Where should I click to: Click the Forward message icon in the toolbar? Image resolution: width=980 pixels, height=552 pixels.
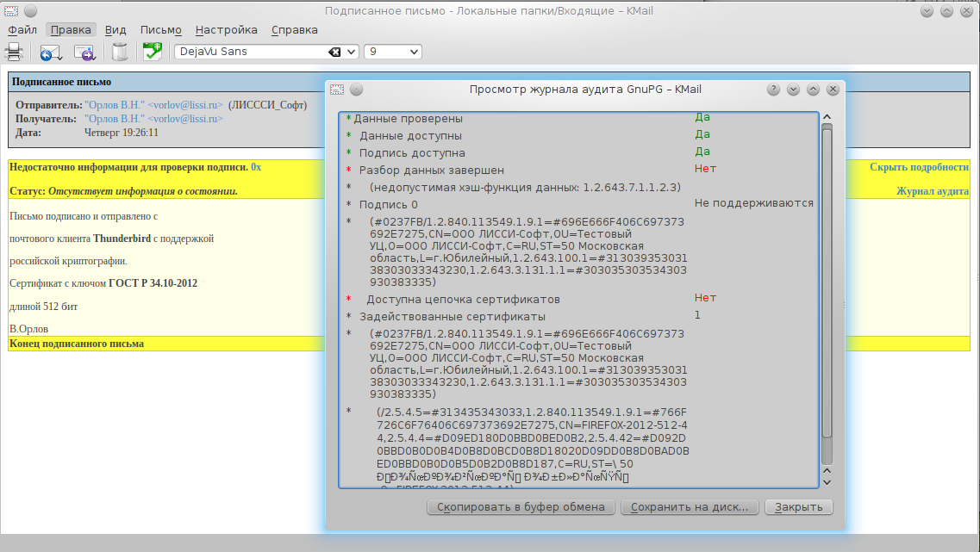(x=84, y=53)
